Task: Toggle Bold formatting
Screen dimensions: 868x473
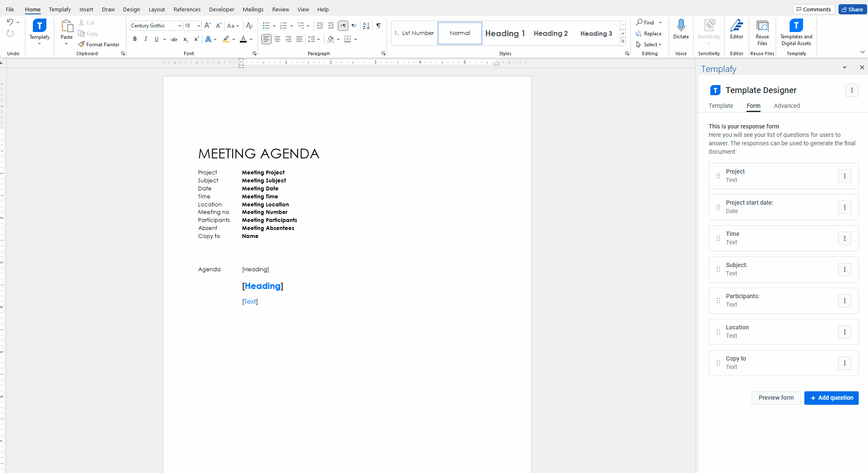Action: pyautogui.click(x=135, y=39)
